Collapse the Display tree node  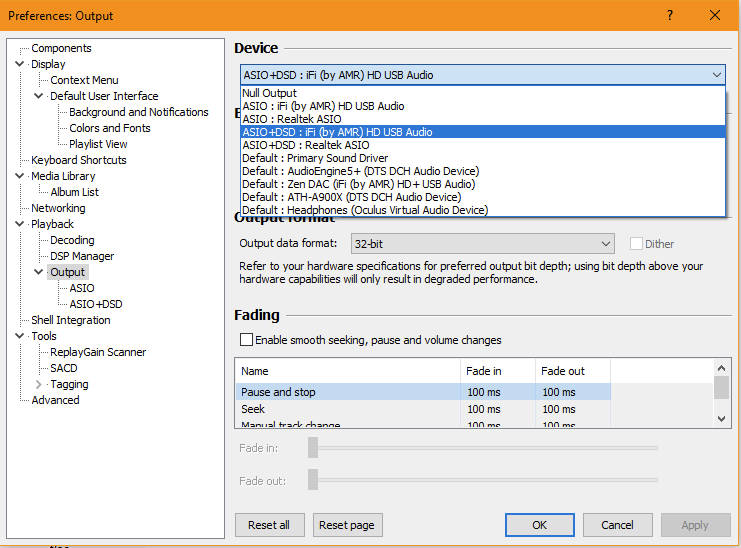[20, 64]
